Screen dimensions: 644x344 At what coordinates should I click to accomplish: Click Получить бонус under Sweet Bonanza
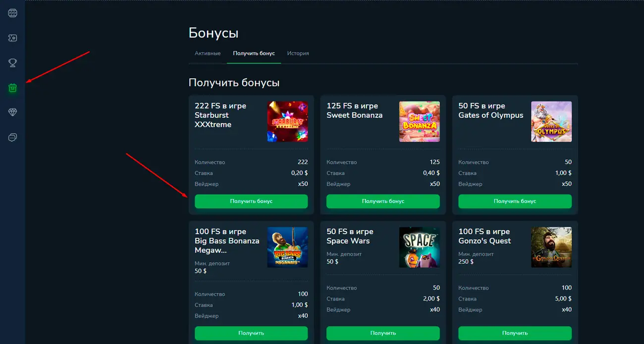point(382,201)
